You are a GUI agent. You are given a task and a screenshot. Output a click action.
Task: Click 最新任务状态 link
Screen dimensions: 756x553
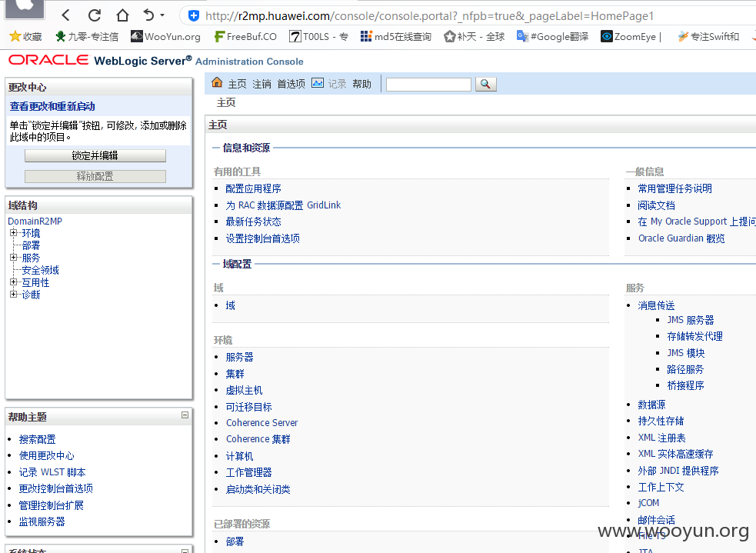254,222
